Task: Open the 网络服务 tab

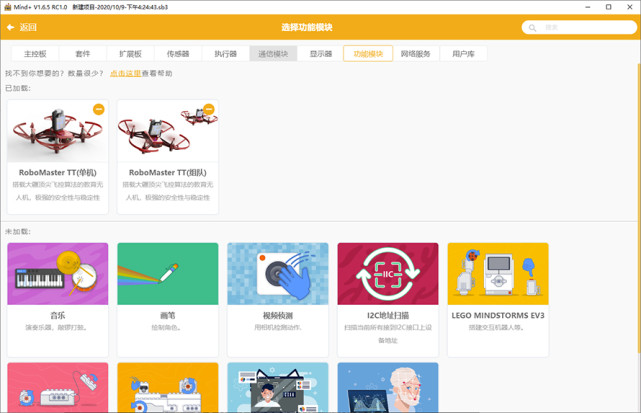Action: point(415,54)
